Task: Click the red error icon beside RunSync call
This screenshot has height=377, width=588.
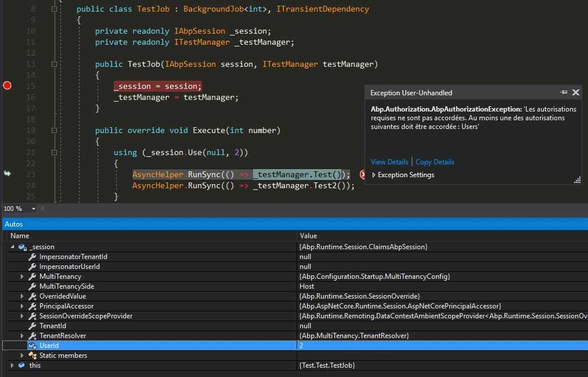Action: coord(363,174)
